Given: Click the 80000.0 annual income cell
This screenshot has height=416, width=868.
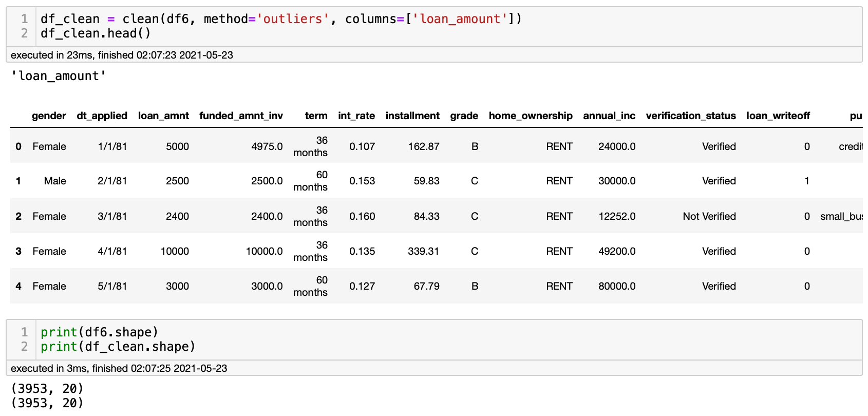Looking at the screenshot, I should click(616, 286).
